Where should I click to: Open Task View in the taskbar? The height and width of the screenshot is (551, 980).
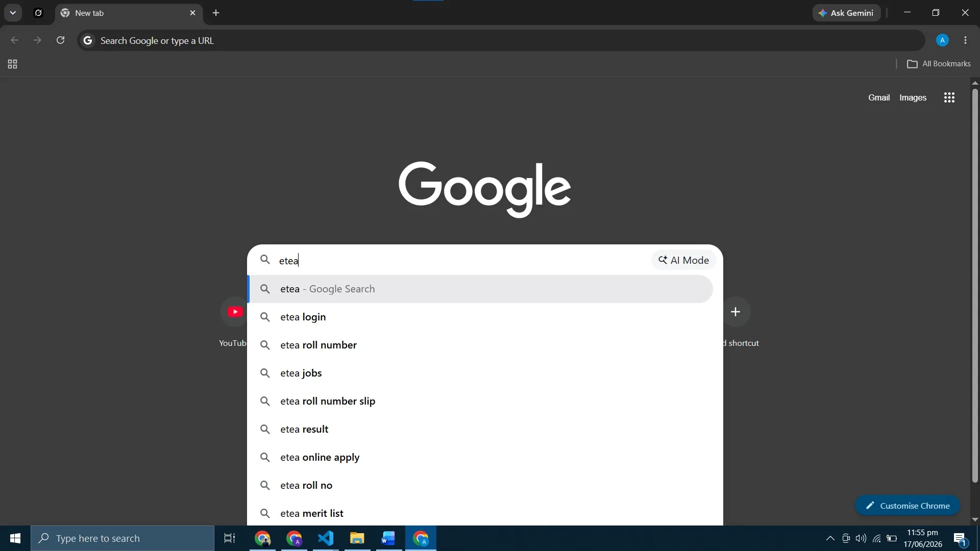click(230, 538)
